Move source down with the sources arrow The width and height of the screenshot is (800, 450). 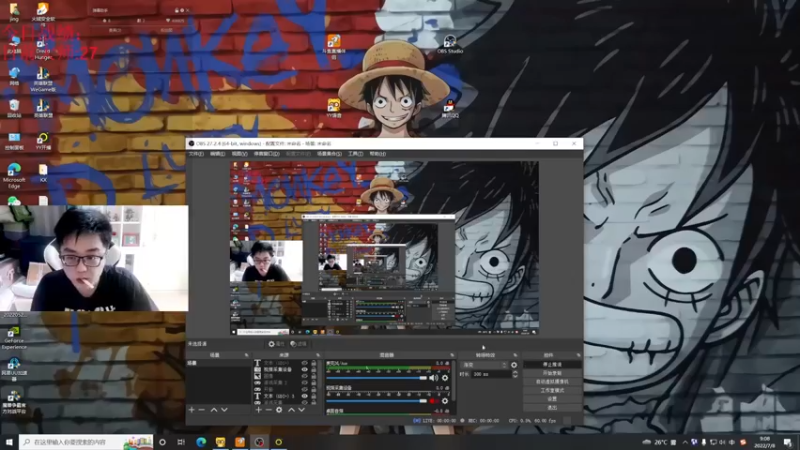302,410
